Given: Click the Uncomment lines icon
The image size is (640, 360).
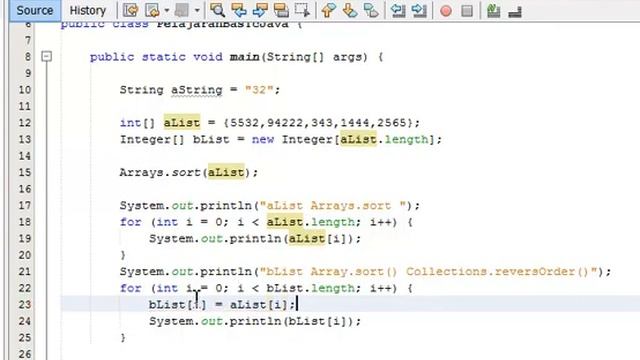Looking at the screenshot, I should (x=515, y=11).
